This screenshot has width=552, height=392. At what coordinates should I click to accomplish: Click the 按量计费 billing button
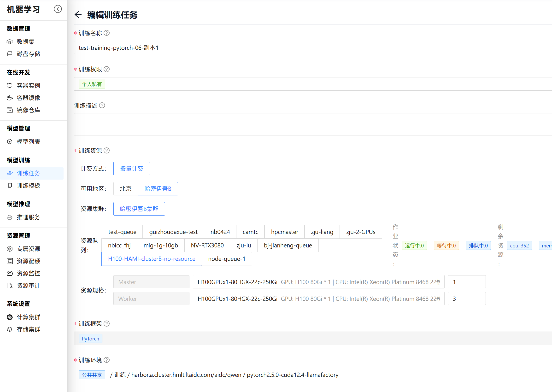pyautogui.click(x=132, y=169)
